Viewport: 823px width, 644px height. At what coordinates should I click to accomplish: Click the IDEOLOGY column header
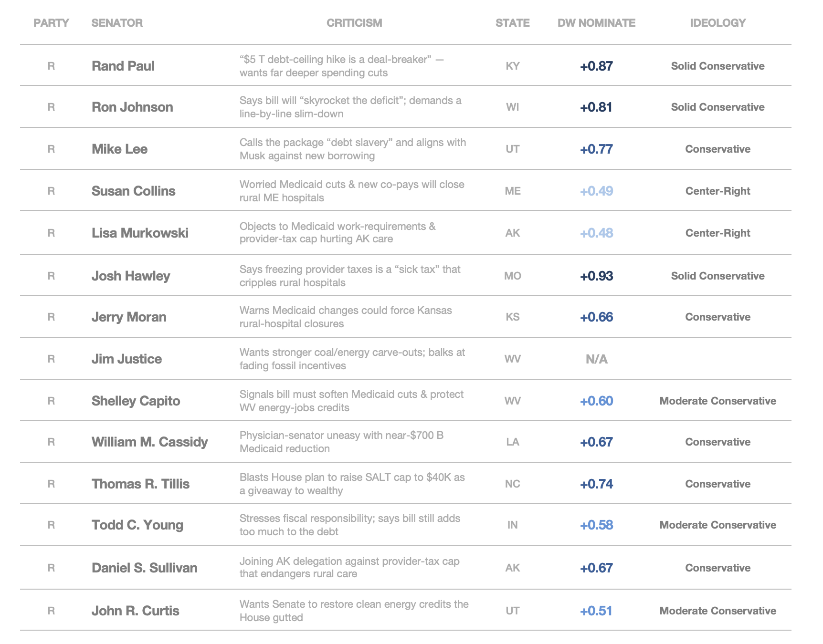(717, 23)
